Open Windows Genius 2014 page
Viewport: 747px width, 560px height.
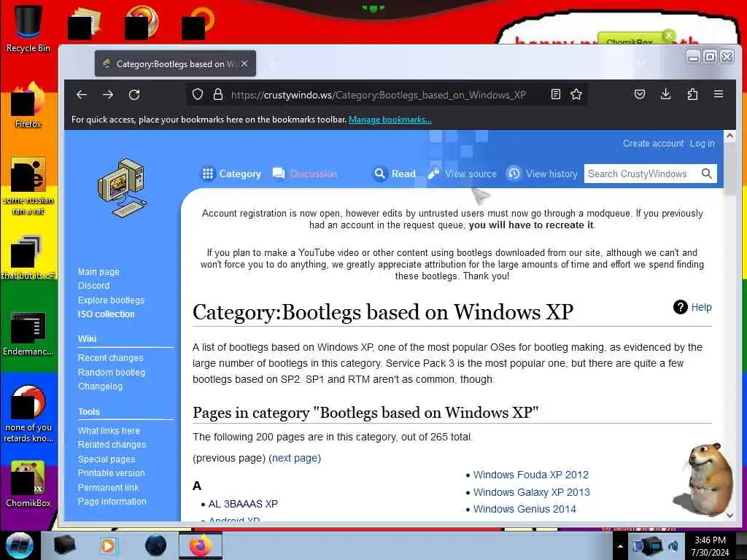pyautogui.click(x=525, y=509)
